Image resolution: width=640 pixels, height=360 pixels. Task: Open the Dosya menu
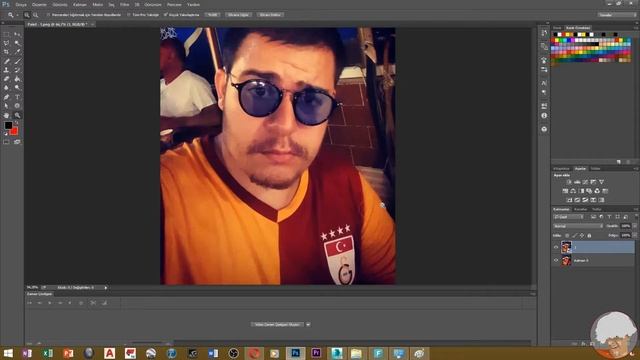click(21, 4)
